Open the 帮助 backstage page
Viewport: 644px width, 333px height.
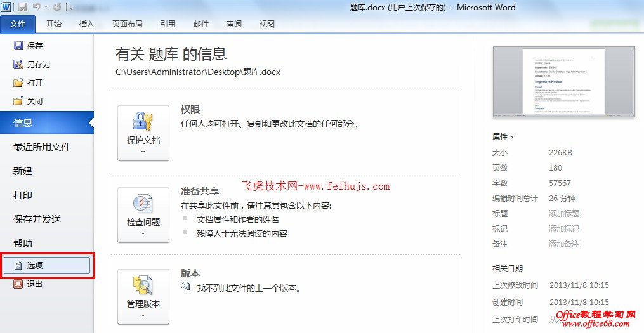[x=23, y=243]
